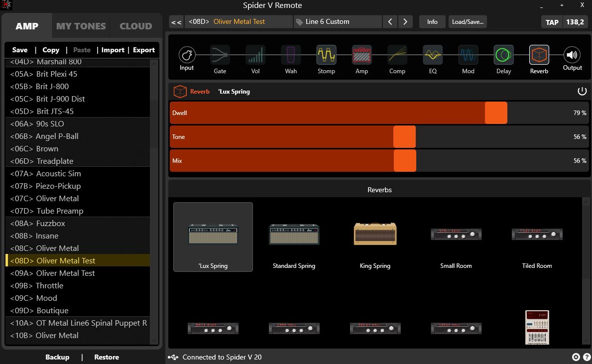
Task: Choose the 'Lux Spring reverb model
Action: coord(213,237)
